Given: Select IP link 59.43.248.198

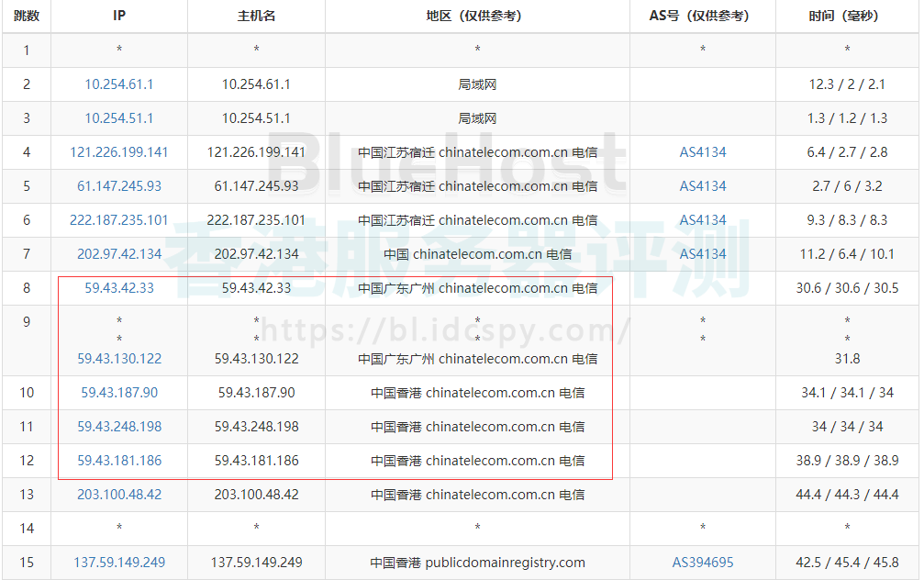Looking at the screenshot, I should pos(119,427).
